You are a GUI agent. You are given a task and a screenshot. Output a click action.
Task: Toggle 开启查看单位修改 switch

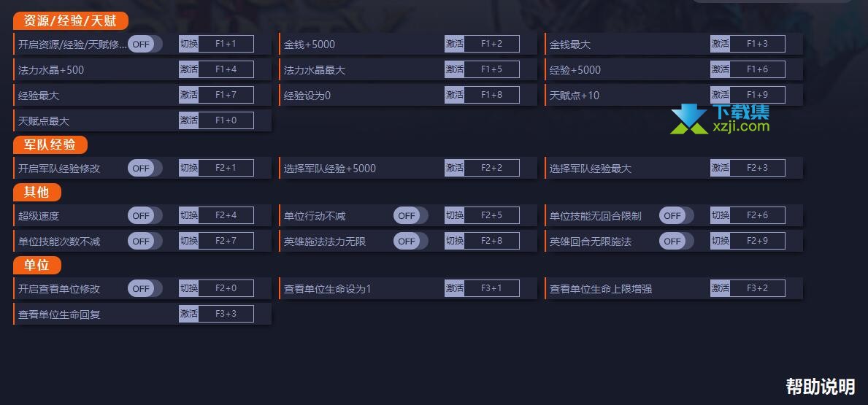145,289
